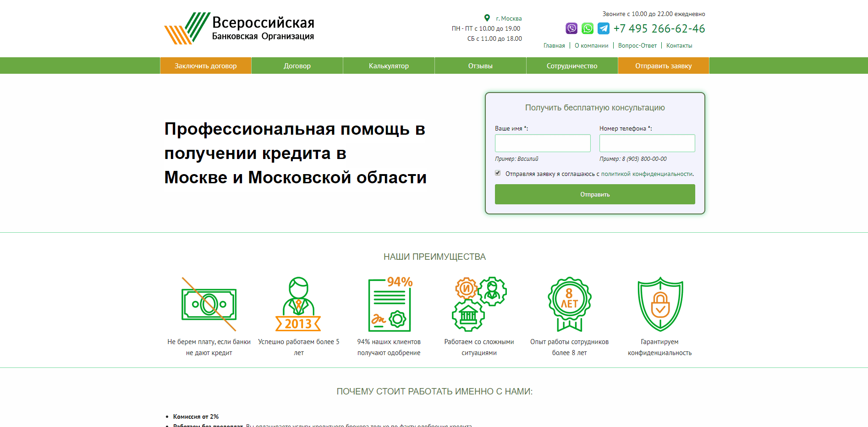Select the Отзывы navigation item

coord(480,66)
